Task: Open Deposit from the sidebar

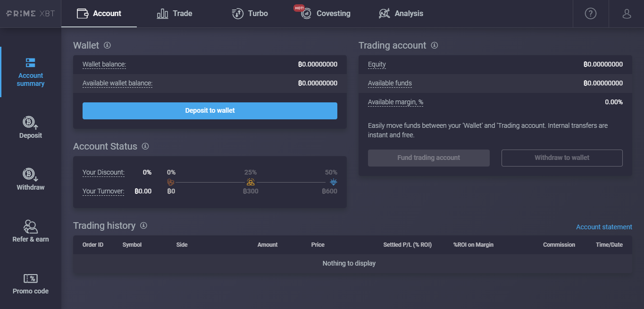Action: tap(31, 128)
